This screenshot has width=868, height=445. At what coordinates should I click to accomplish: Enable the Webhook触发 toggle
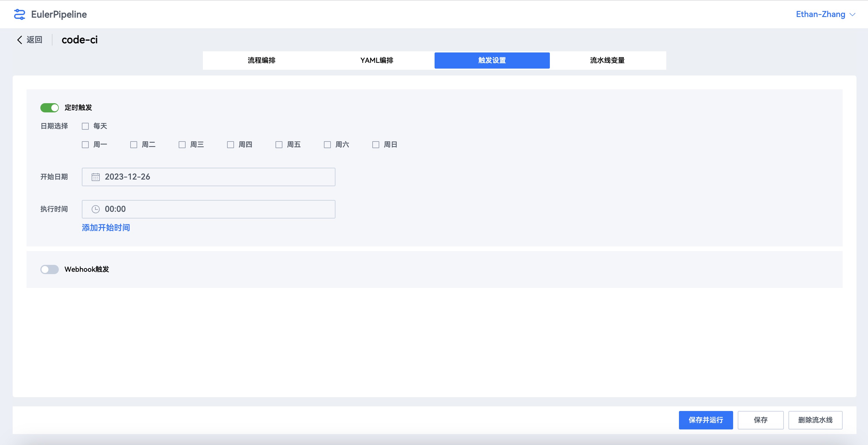point(50,269)
